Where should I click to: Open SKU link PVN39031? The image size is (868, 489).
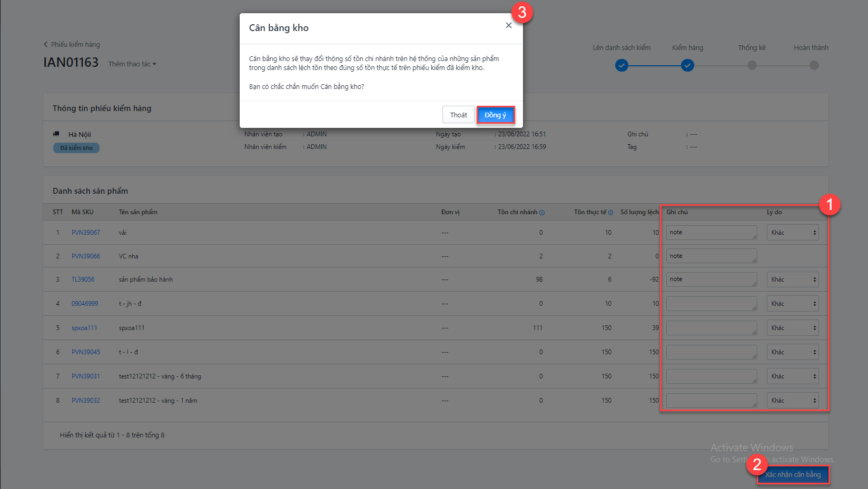[86, 376]
